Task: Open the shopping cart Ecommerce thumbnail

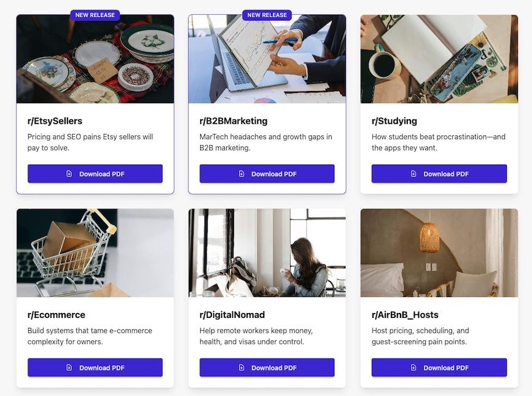Action: click(95, 253)
